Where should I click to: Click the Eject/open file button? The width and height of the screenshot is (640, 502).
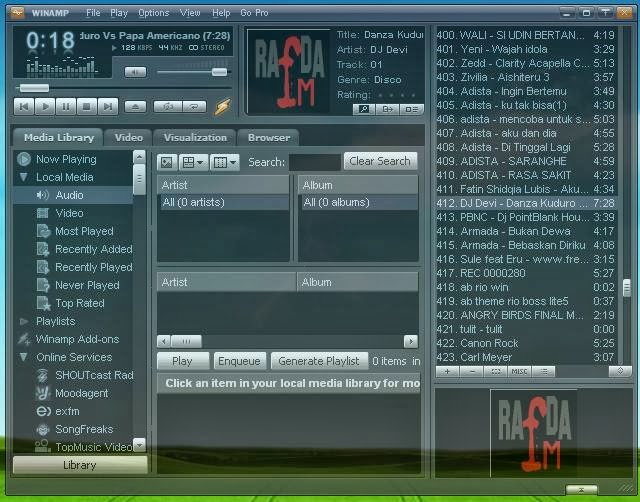(x=136, y=107)
